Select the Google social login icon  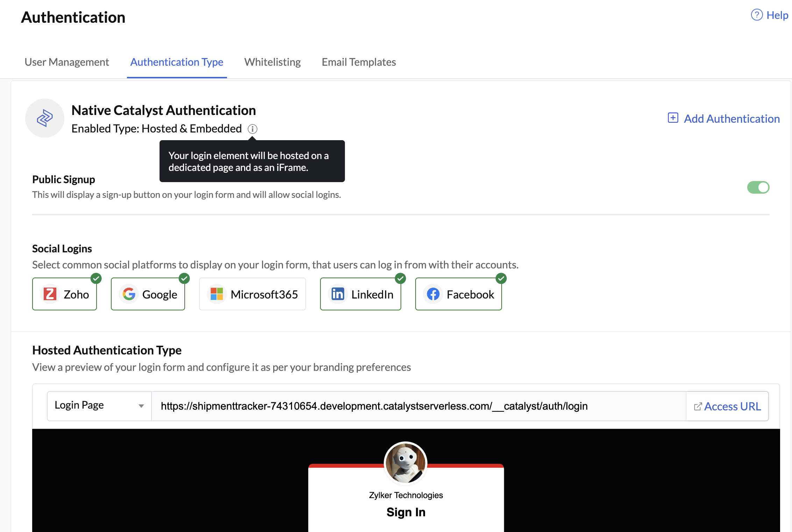point(129,294)
